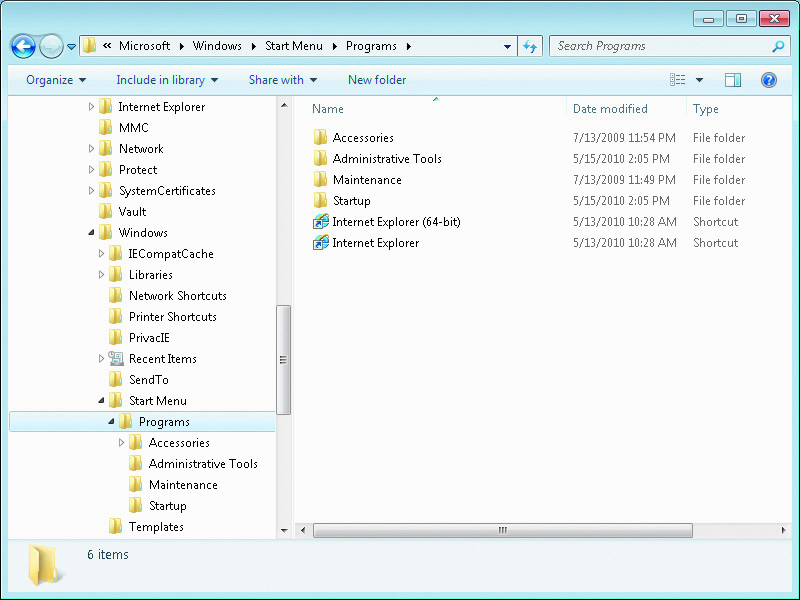Viewport: 800px width, 600px height.
Task: Click the Templates folder icon in the tree
Action: [115, 527]
